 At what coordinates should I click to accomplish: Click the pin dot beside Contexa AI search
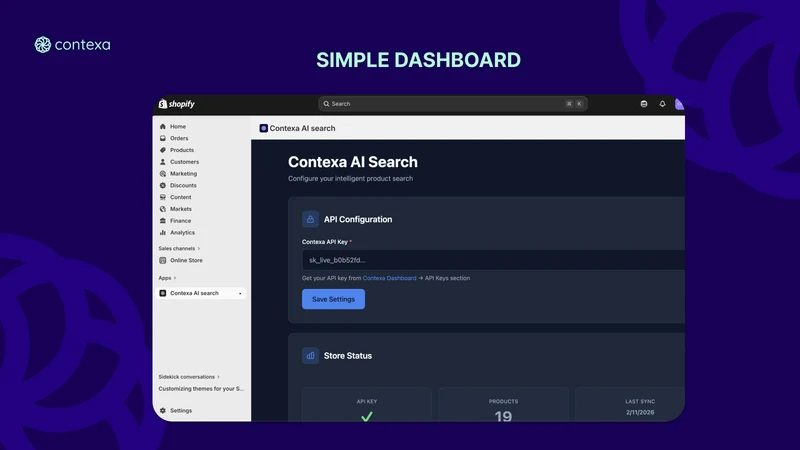click(240, 293)
